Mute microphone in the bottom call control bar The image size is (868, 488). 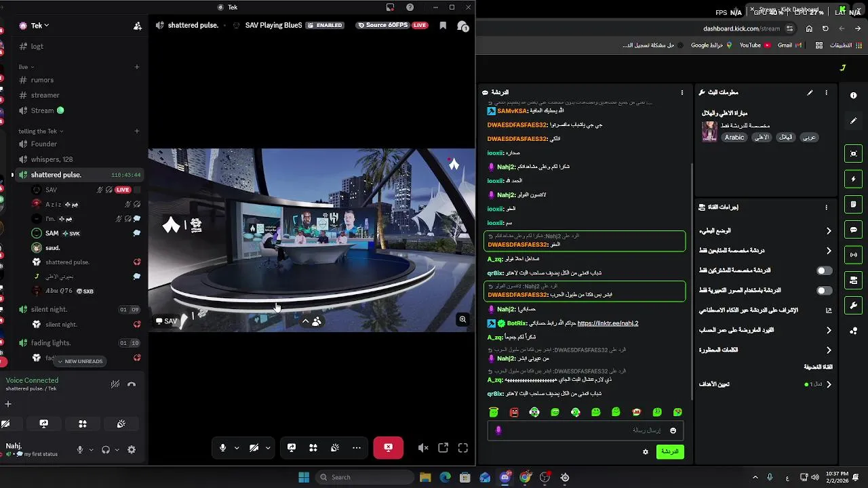pos(222,448)
